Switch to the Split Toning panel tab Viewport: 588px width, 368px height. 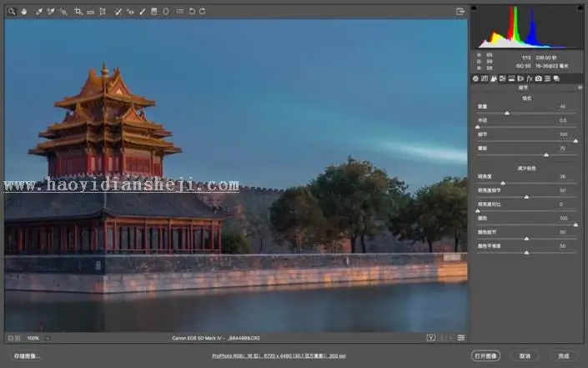click(511, 78)
